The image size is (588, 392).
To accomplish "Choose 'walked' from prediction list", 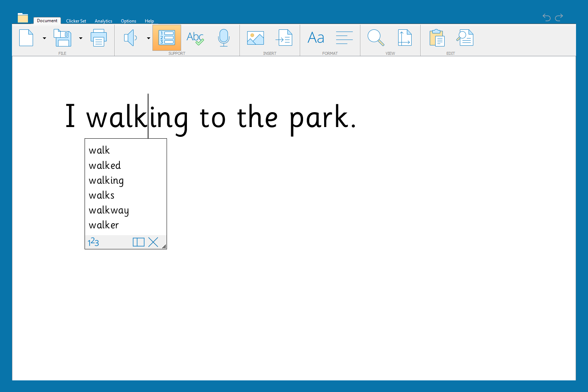I will click(x=105, y=166).
